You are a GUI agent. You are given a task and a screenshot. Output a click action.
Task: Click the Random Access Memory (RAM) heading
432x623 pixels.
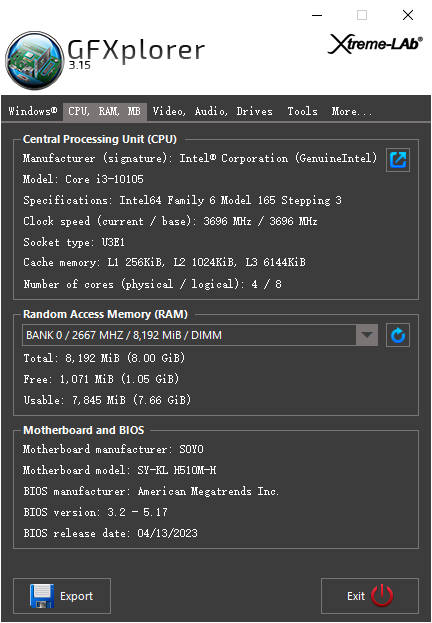tap(105, 314)
